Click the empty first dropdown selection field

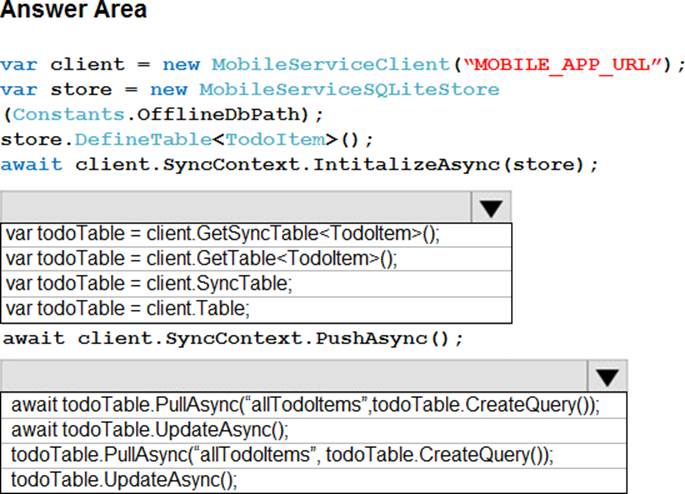(x=235, y=207)
